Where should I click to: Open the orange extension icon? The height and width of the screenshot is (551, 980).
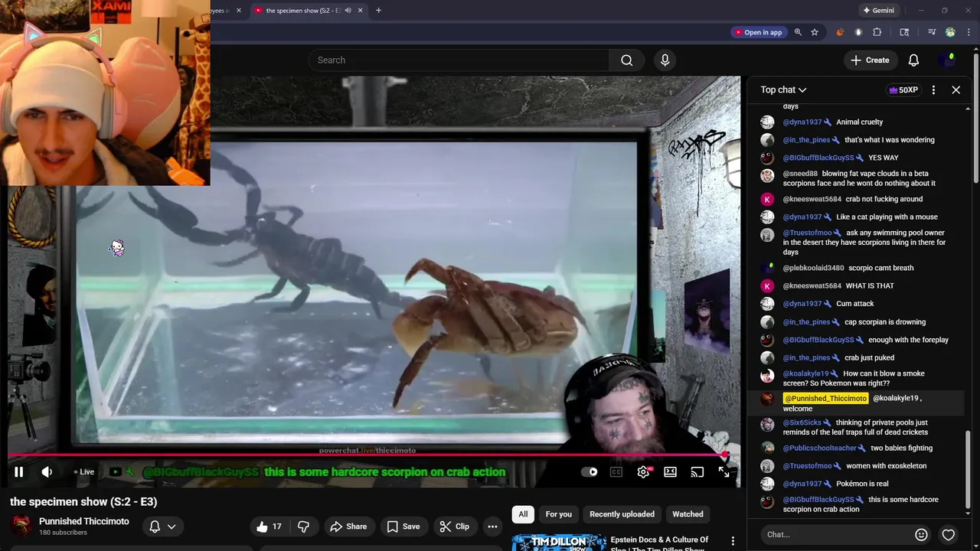click(840, 32)
